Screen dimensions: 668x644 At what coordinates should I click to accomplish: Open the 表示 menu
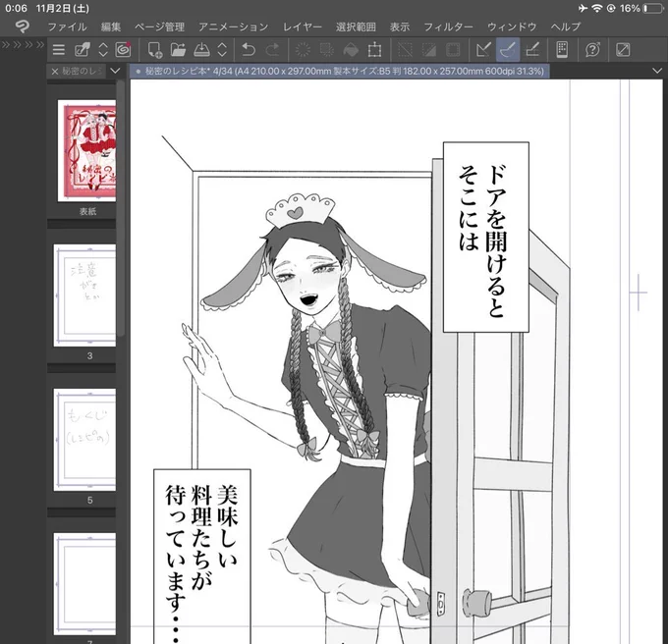coord(400,27)
